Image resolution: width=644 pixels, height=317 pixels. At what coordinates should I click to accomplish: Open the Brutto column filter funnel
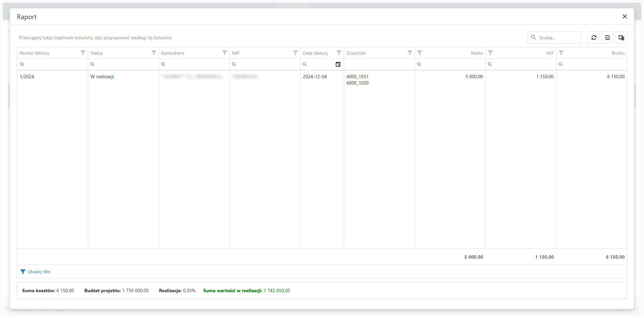click(x=561, y=53)
